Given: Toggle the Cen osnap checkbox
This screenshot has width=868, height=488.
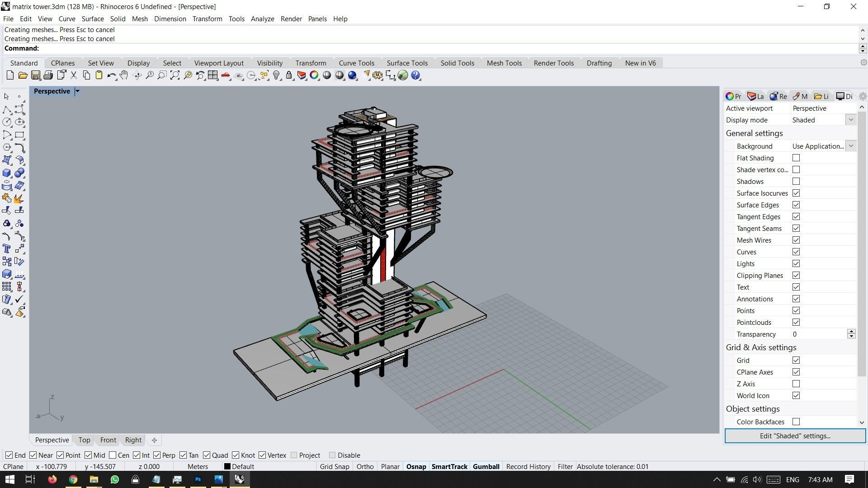Looking at the screenshot, I should tap(113, 455).
